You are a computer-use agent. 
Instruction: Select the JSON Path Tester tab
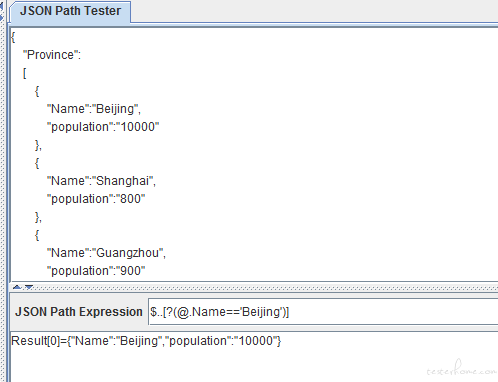tap(70, 11)
